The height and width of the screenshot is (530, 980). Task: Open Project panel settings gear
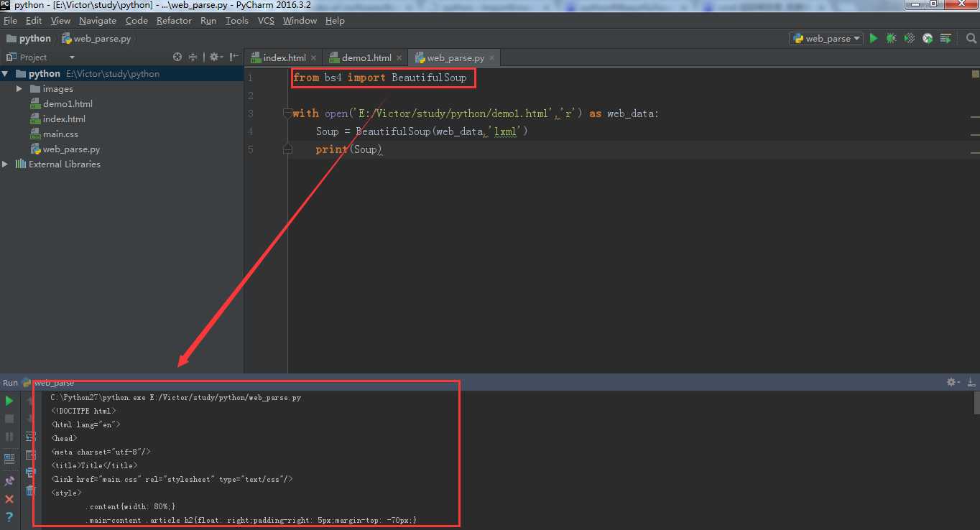[x=215, y=57]
